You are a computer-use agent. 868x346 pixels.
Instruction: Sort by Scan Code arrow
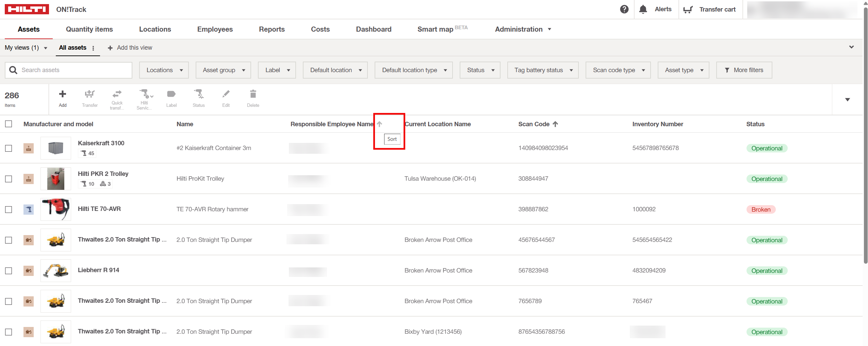[x=555, y=124]
